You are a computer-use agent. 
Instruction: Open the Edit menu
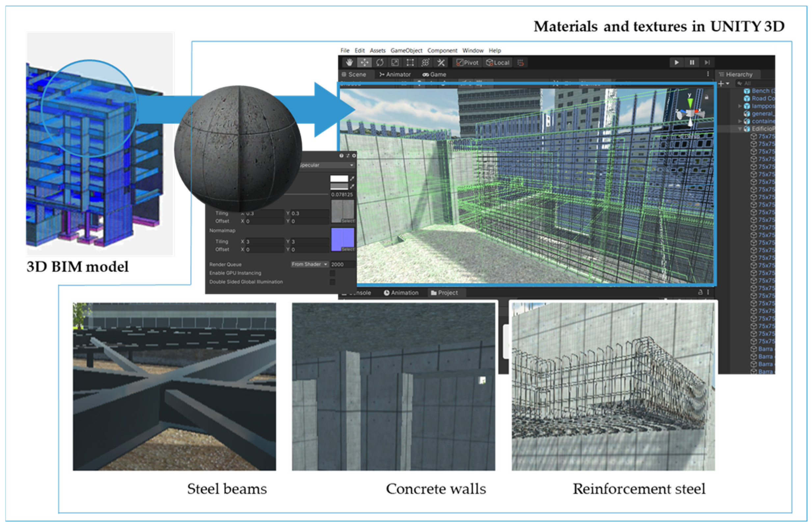tap(360, 50)
